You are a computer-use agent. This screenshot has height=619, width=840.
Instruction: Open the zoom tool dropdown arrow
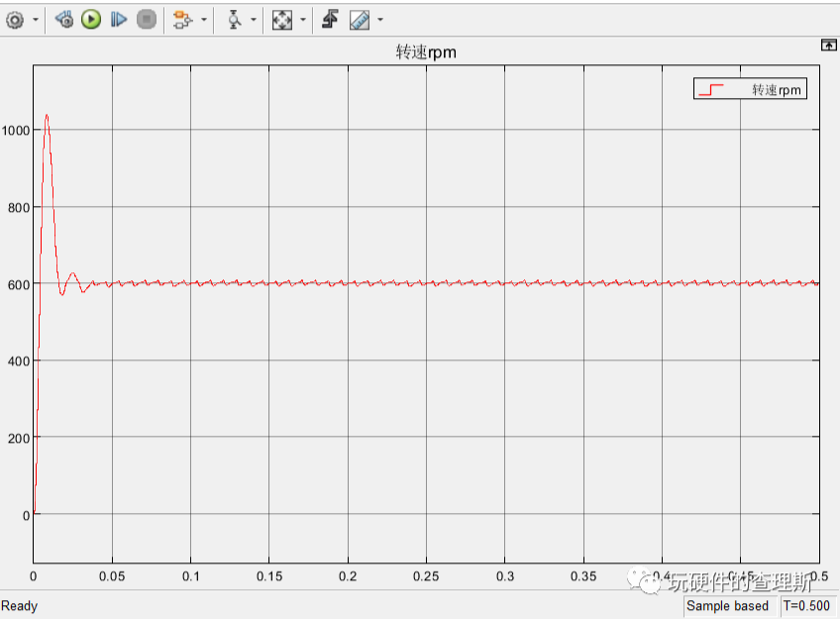(x=254, y=20)
